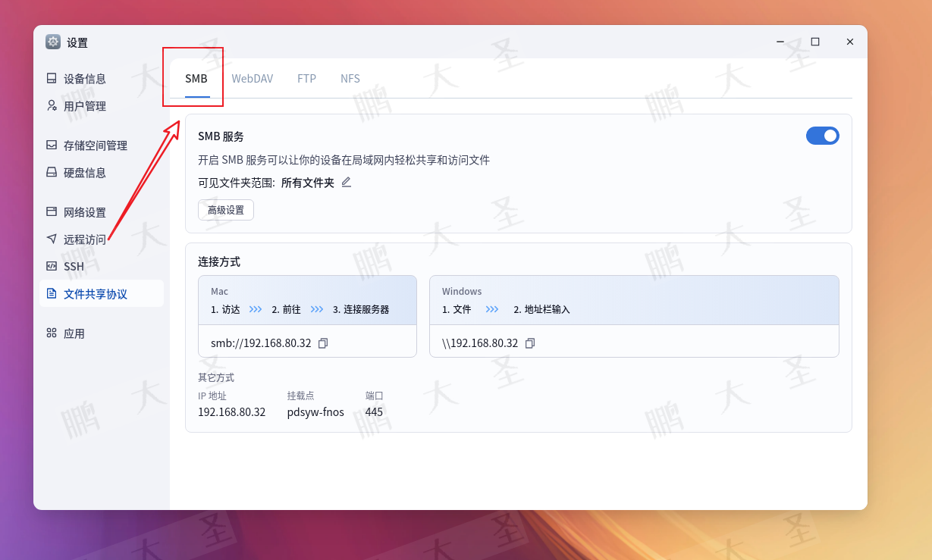Open 用户管理 in the sidebar
The image size is (932, 560).
[102, 106]
